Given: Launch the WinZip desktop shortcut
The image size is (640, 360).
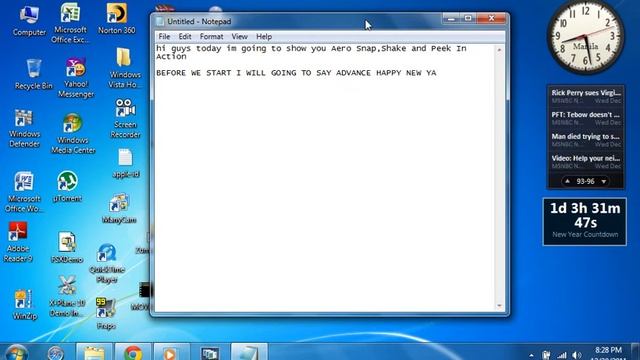Looking at the screenshot, I should click(x=24, y=304).
